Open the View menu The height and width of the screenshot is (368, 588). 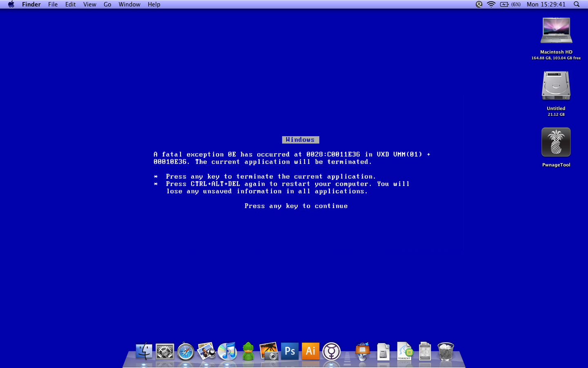(x=89, y=4)
